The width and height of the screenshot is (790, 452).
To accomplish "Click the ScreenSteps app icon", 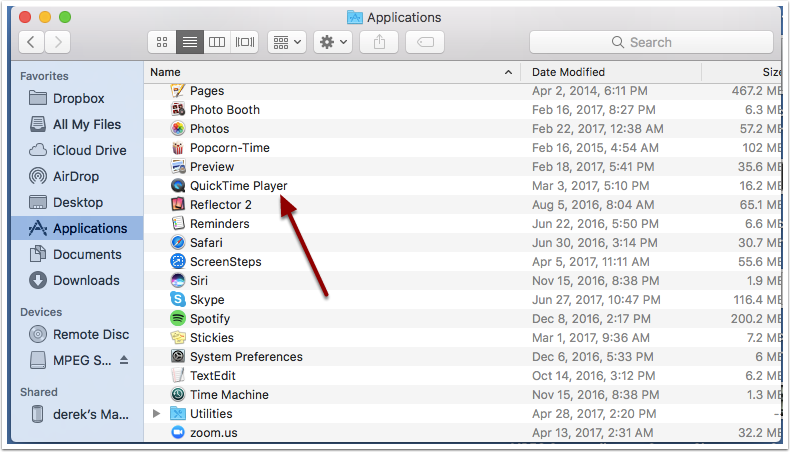I will [178, 262].
